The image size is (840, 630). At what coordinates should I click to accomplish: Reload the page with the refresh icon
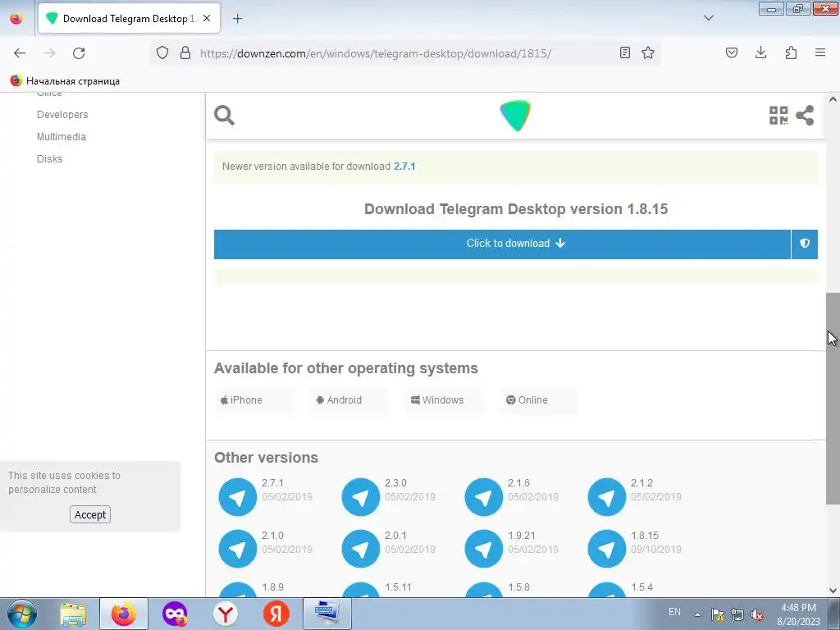click(79, 52)
